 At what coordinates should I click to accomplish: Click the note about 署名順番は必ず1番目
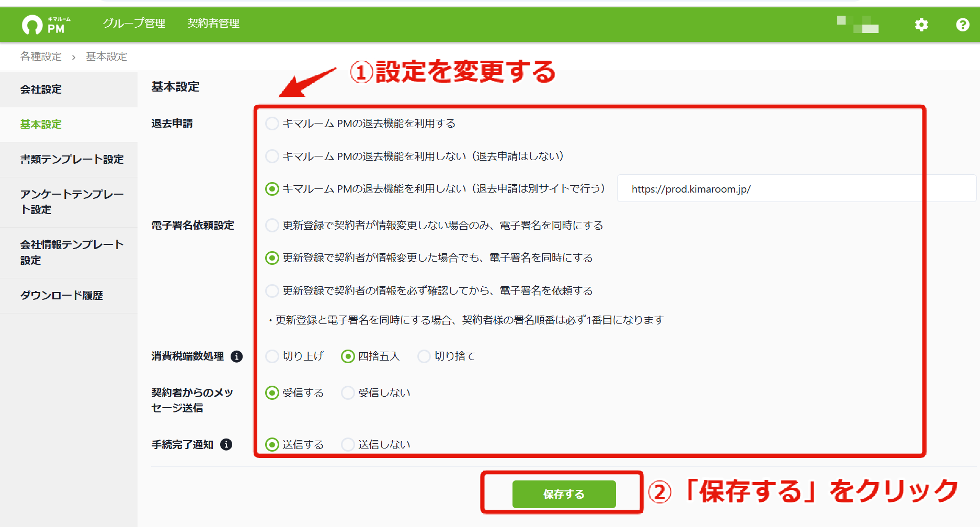click(465, 320)
